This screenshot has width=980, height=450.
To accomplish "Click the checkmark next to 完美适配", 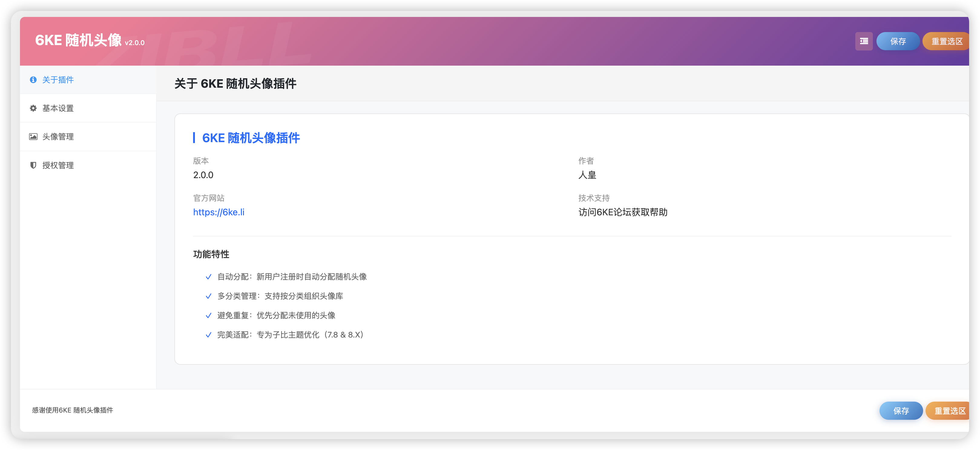I will coord(209,335).
